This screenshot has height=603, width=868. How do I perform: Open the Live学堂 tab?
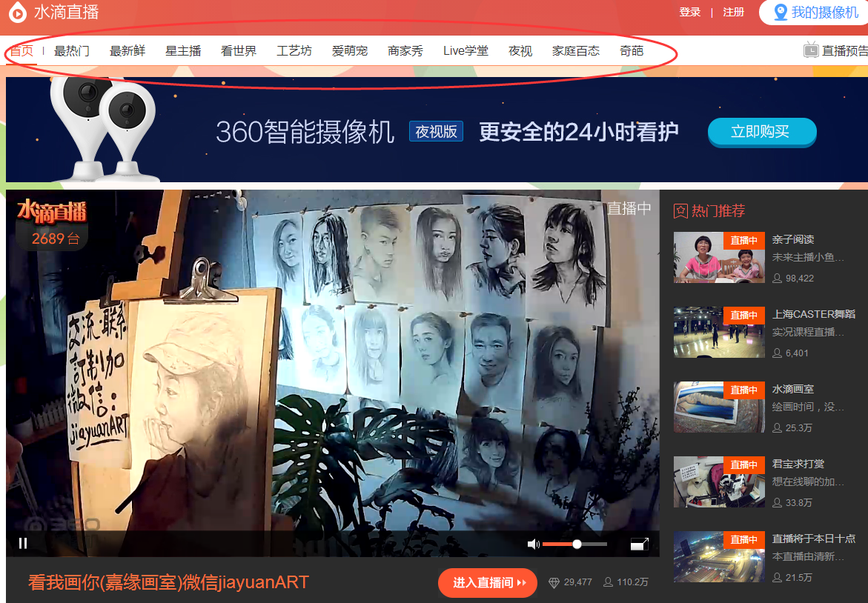click(x=466, y=51)
